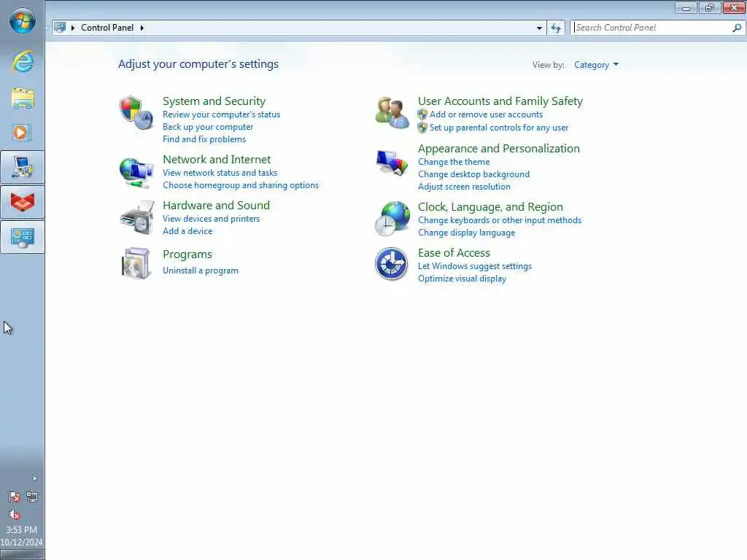
Task: Click Change desktop background
Action: pos(473,174)
